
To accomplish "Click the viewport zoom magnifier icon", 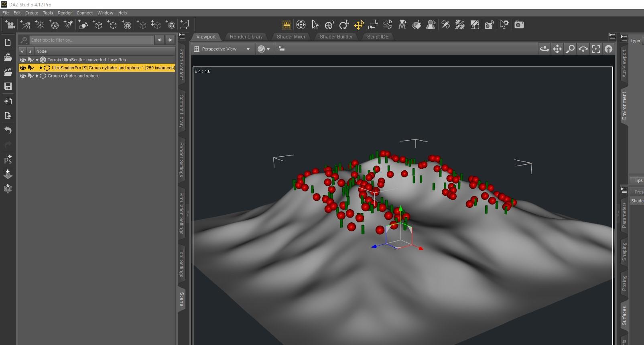I will point(570,49).
